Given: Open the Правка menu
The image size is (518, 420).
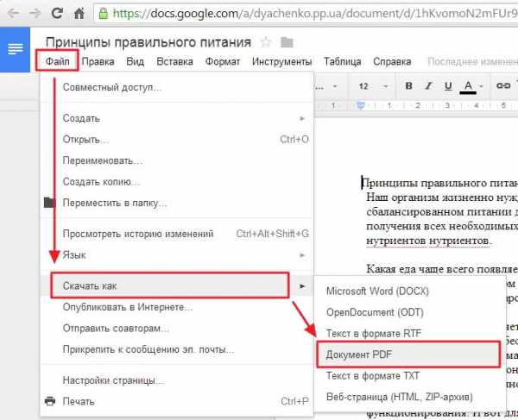Looking at the screenshot, I should click(x=98, y=61).
